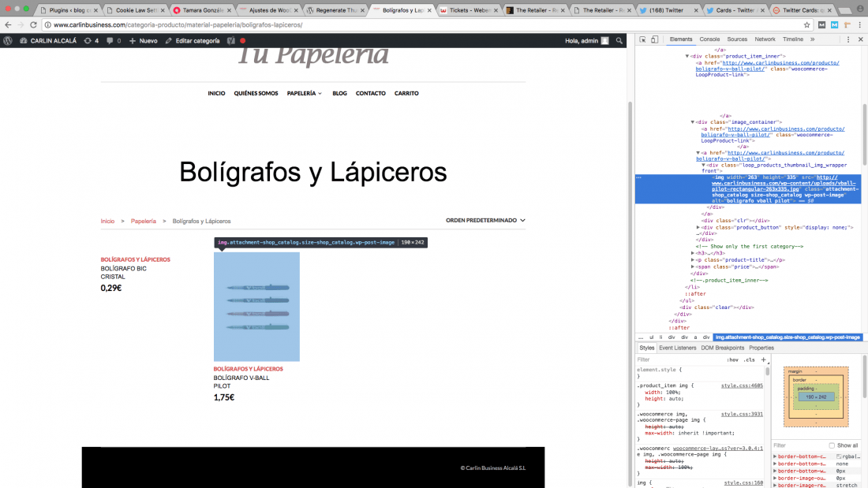Screen dimensions: 868x488
Task: Go to Inicio in site navigation
Action: 216,94
